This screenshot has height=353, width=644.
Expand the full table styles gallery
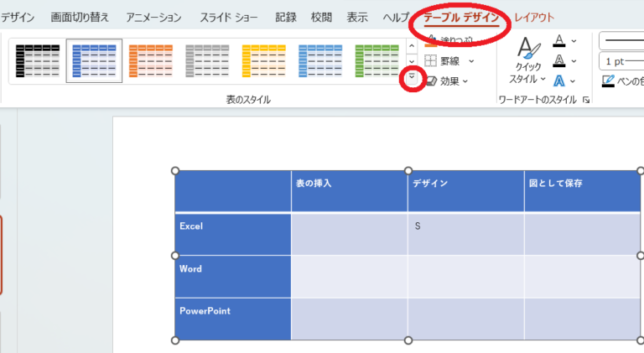pos(412,77)
